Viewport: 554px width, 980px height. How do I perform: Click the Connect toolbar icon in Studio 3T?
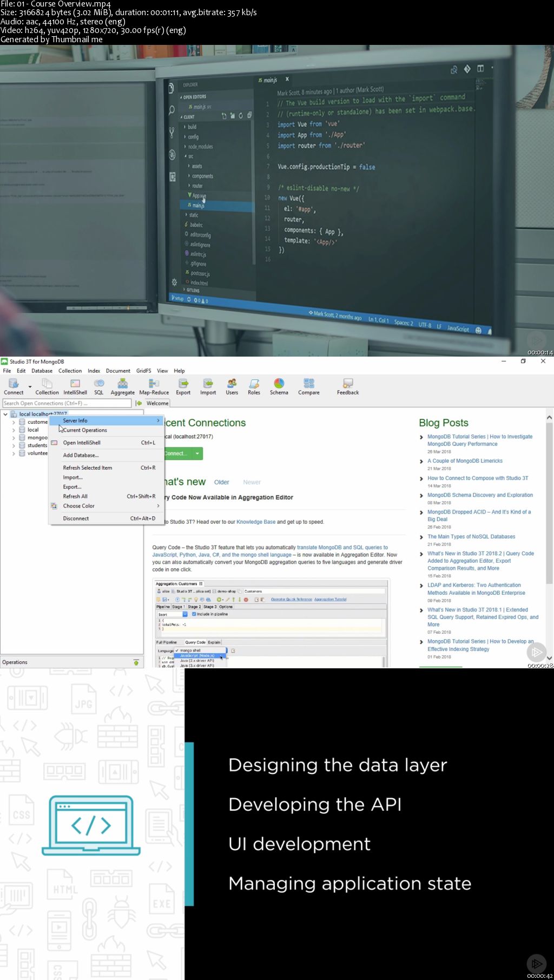click(x=14, y=384)
